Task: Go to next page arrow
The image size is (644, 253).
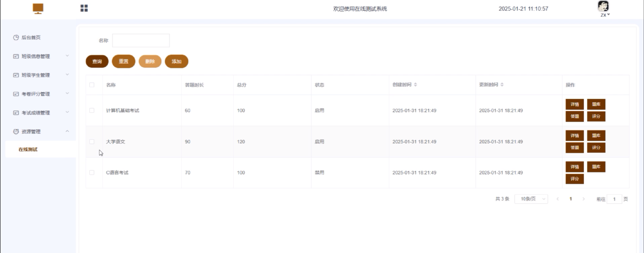Action: point(583,199)
